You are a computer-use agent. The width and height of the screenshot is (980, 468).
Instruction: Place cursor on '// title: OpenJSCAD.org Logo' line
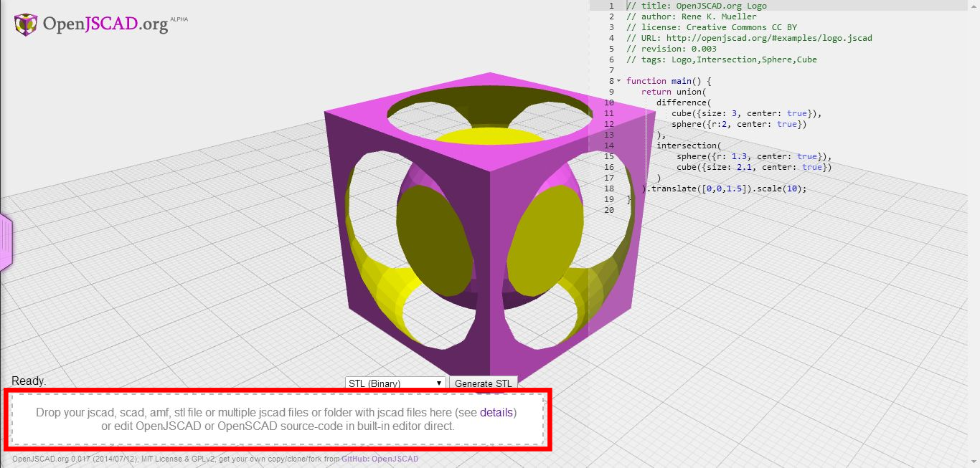696,6
